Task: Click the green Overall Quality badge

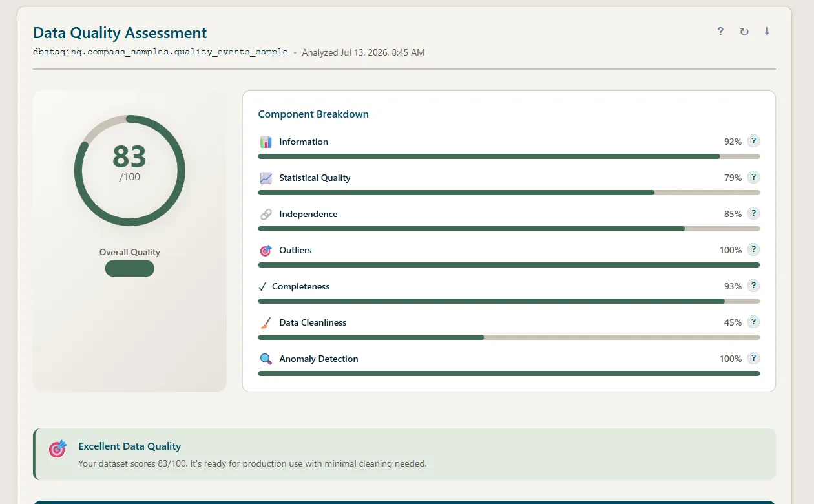Action: [130, 268]
